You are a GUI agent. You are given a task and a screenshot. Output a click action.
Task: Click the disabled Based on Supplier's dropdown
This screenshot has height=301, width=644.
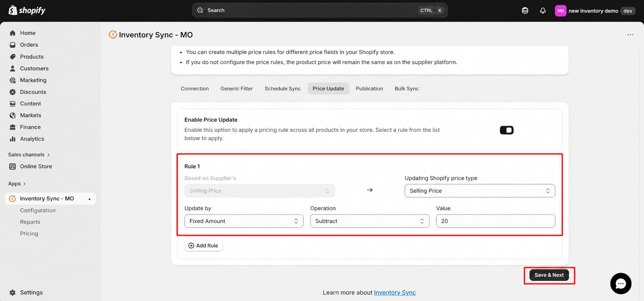(x=260, y=191)
